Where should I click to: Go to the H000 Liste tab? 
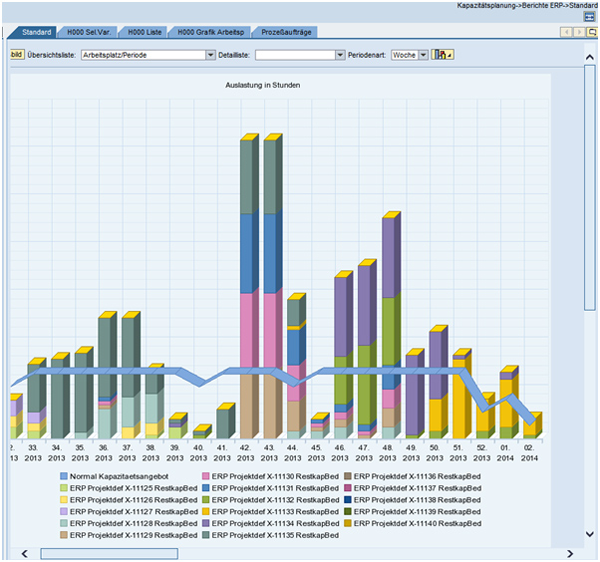click(145, 33)
